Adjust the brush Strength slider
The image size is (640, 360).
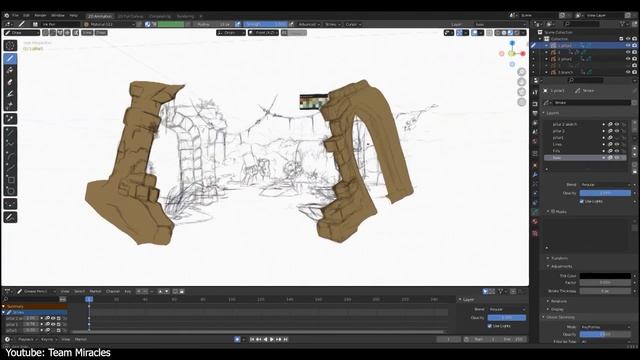coord(266,24)
